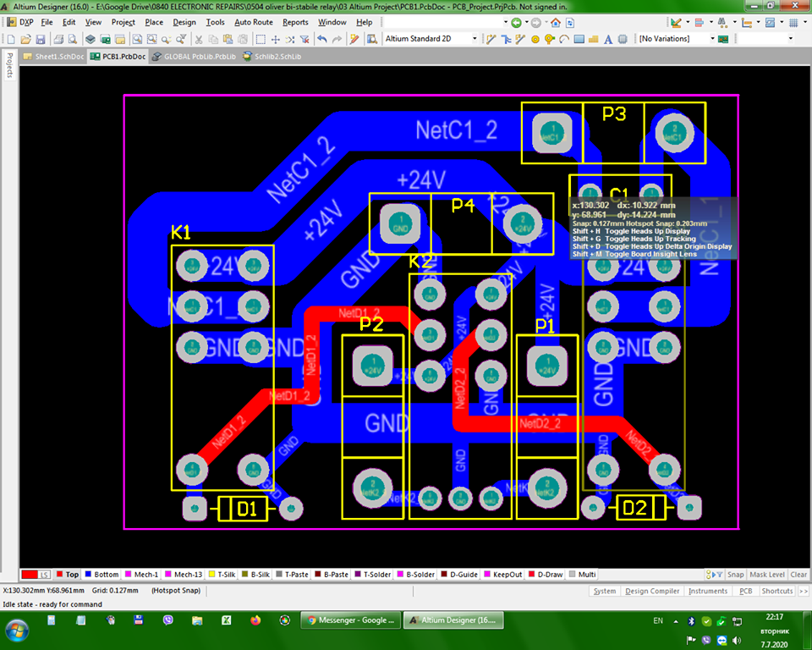The width and height of the screenshot is (812, 650).
Task: Click the Select Inside Area dashed rectangle icon
Action: coord(261,39)
